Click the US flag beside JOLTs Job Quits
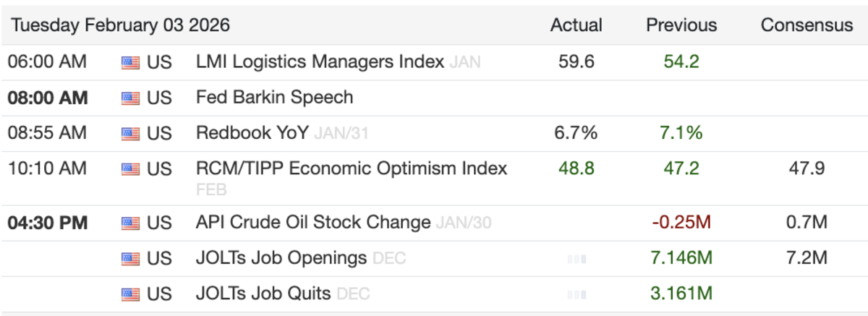The height and width of the screenshot is (316, 868). point(130,294)
